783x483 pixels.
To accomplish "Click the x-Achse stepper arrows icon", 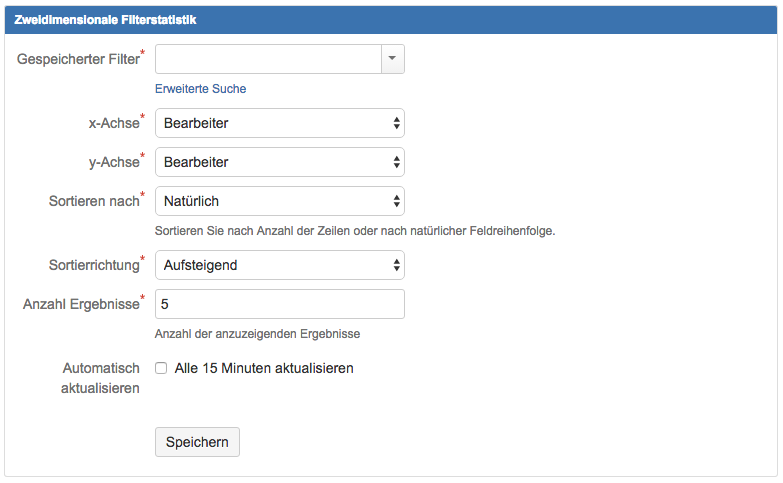I will (396, 123).
